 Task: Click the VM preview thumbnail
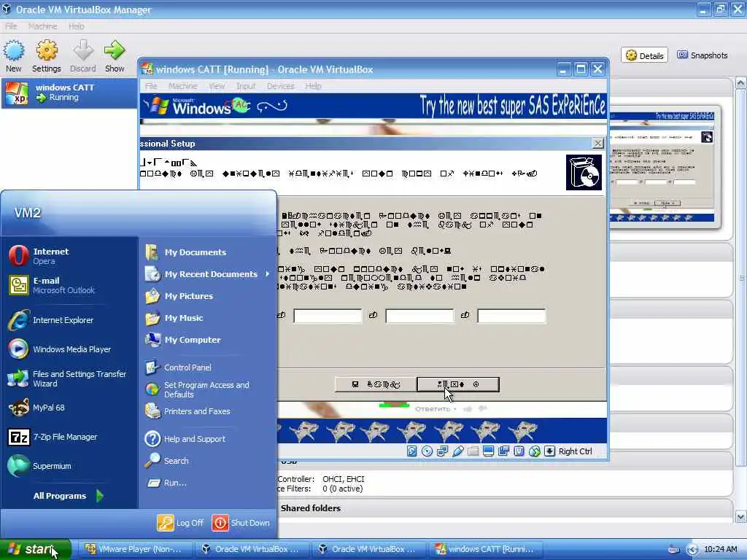[662, 167]
